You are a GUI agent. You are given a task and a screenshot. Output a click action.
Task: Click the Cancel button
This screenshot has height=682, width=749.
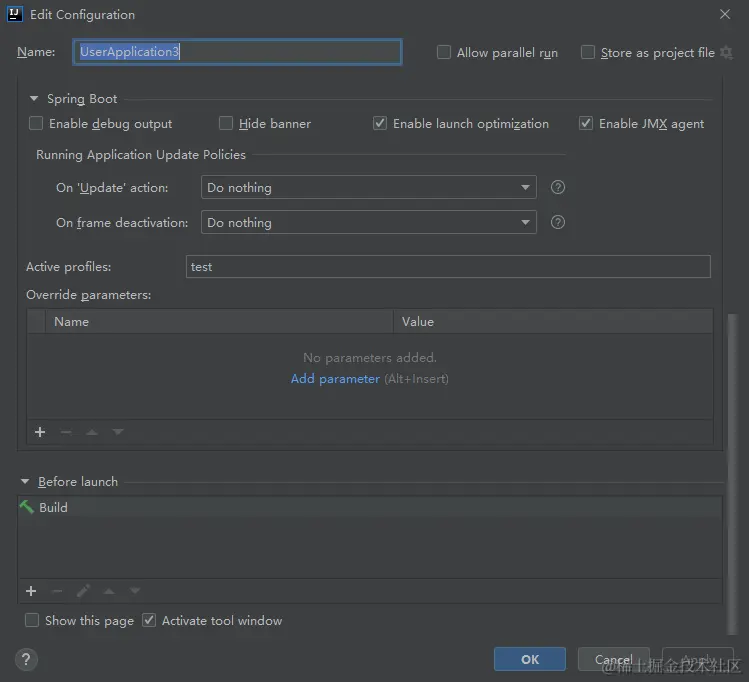(x=614, y=659)
